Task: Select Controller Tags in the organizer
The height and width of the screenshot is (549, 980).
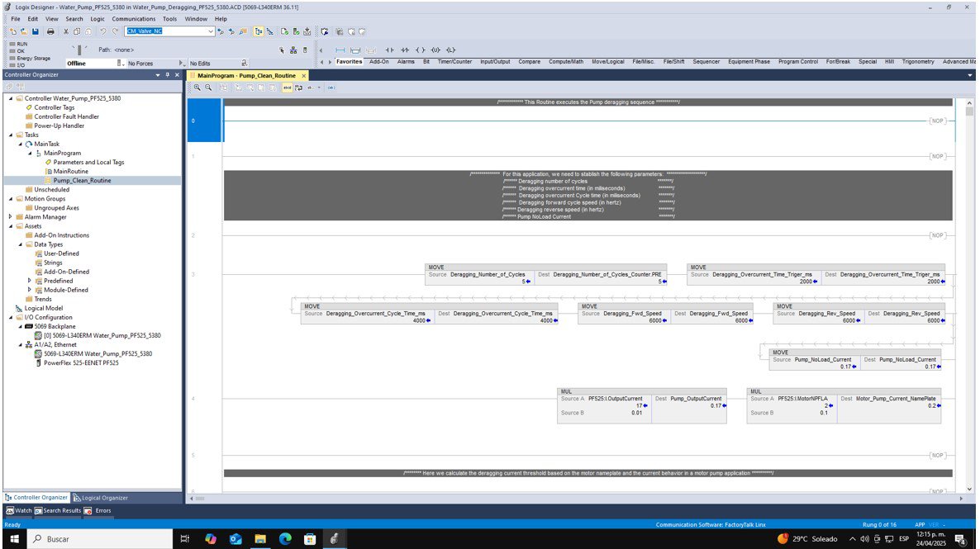Action: pyautogui.click(x=55, y=107)
